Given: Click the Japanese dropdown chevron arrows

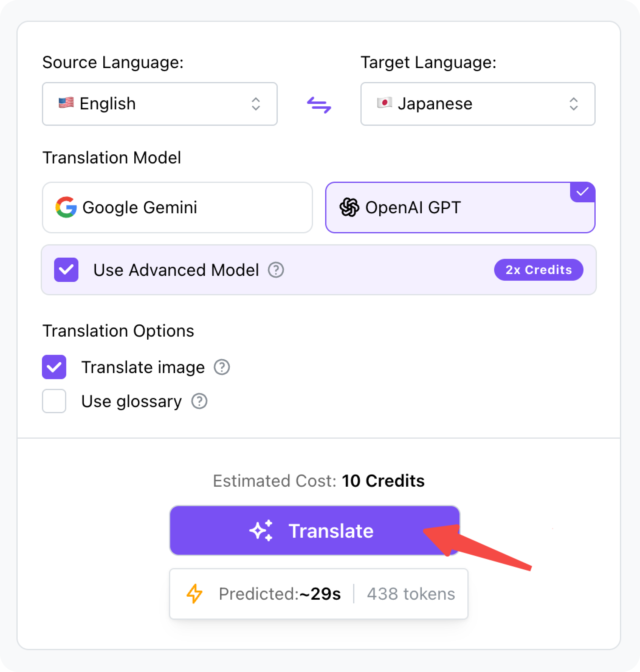Looking at the screenshot, I should coord(573,104).
